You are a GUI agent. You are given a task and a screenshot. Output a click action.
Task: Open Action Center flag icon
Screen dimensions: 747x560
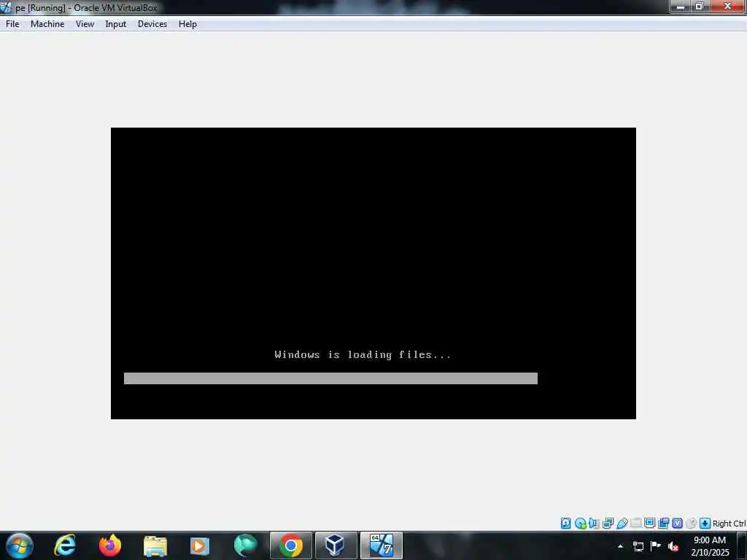pyautogui.click(x=656, y=546)
